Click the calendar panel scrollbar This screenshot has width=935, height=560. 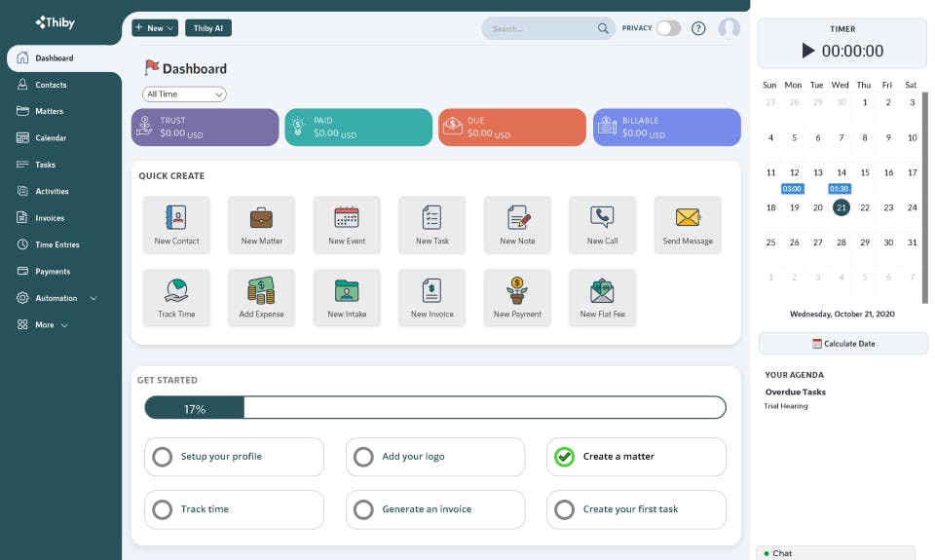925,197
